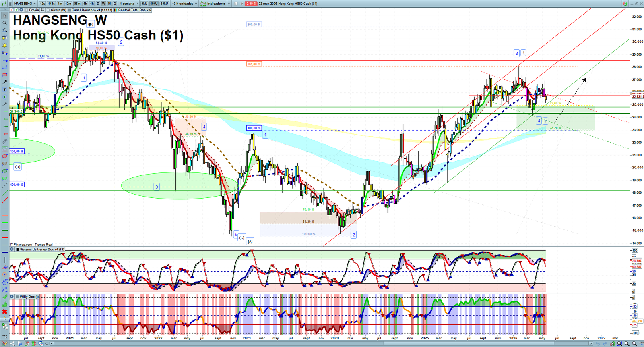Open the three-dots more options menu
The width and height of the screenshot is (644, 347).
pyautogui.click(x=5, y=337)
